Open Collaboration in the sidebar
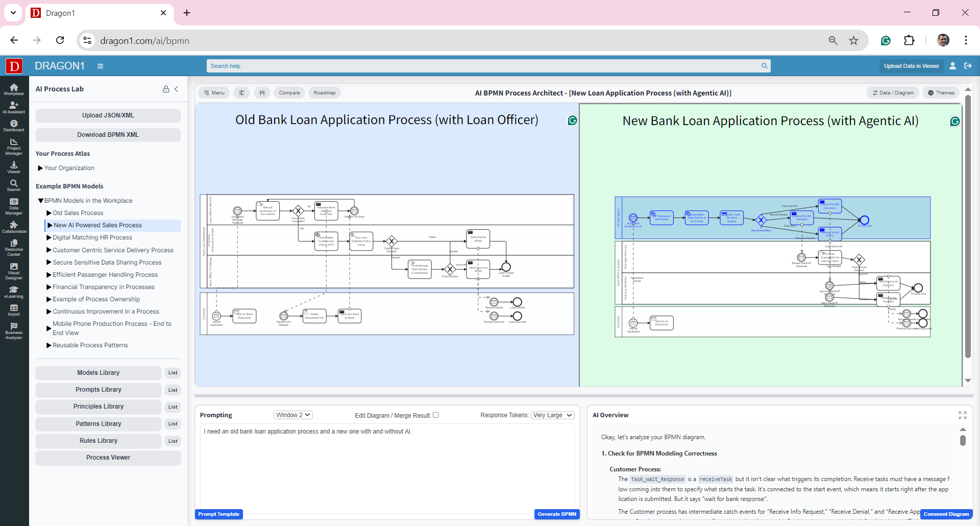Viewport: 980px width, 526px height. (x=14, y=227)
